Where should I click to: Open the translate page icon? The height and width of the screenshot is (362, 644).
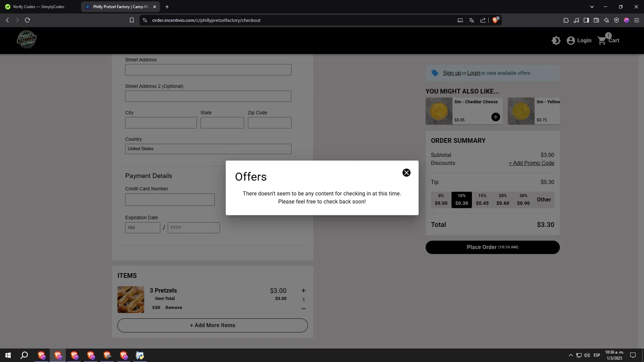click(471, 20)
